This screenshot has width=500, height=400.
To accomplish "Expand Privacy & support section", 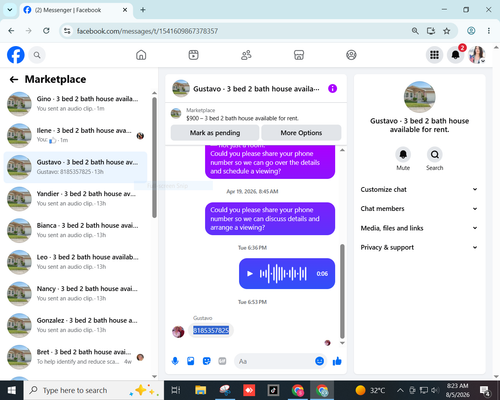I will [419, 247].
